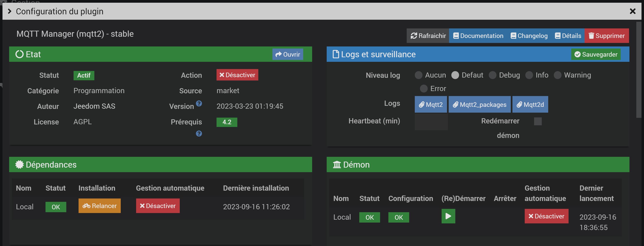The image size is (644, 246).
Task: Open the Changelog page
Action: (x=529, y=36)
